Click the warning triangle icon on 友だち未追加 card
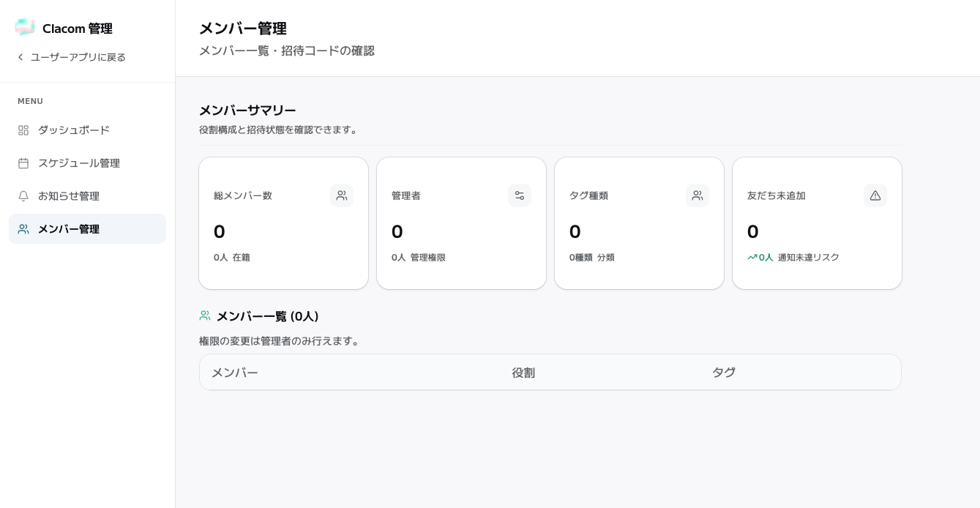The image size is (980, 508). pos(875,195)
